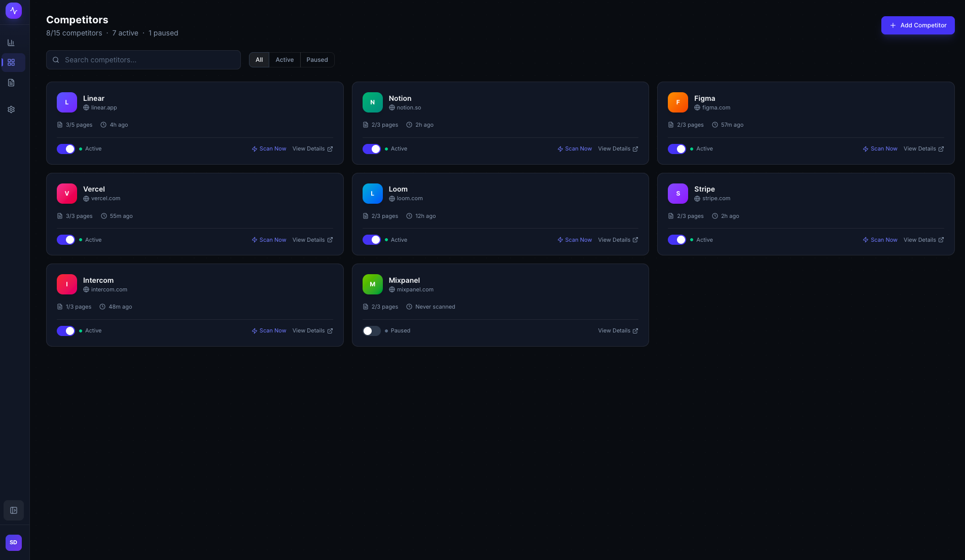Viewport: 965px width, 560px height.
Task: Toggle off Intercom monitoring switch
Action: click(66, 331)
